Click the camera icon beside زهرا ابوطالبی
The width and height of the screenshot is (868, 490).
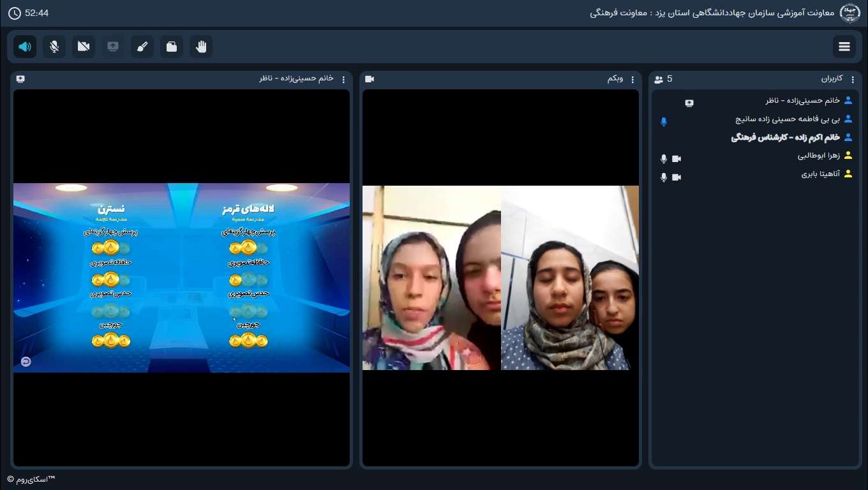[x=677, y=159]
